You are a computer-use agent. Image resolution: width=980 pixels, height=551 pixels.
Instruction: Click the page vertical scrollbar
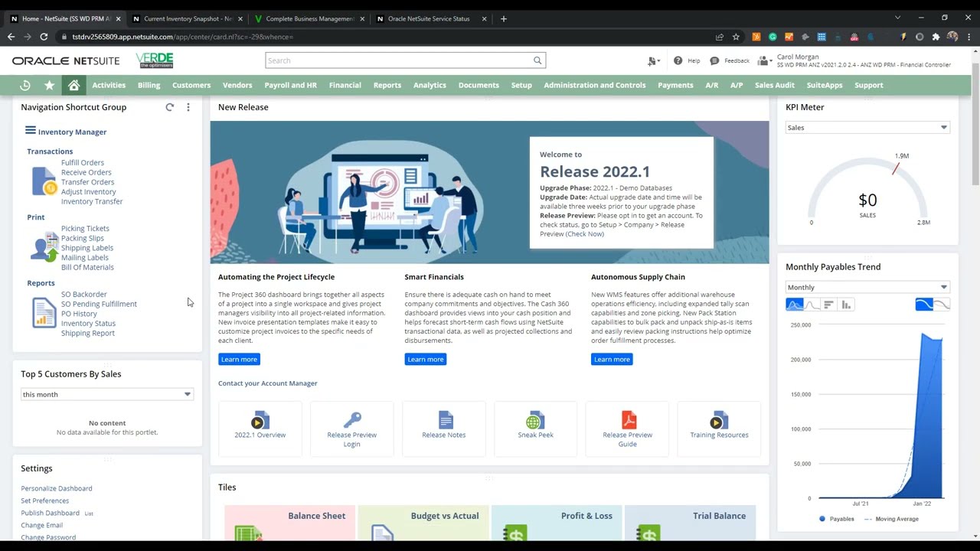(975, 122)
